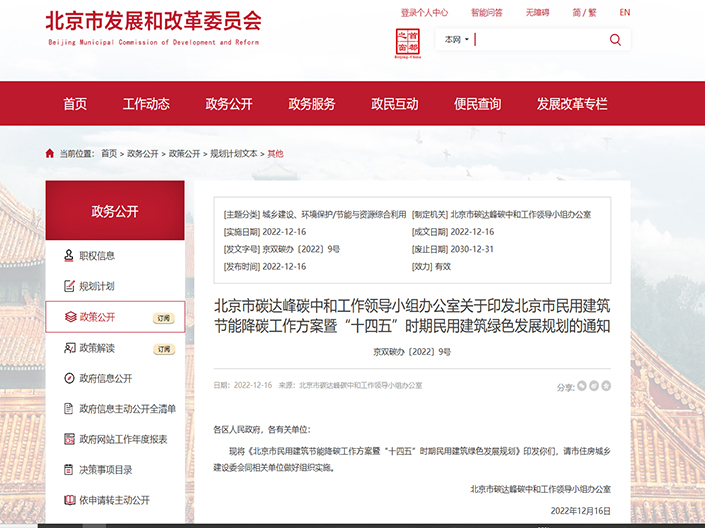Screen dimensions: 705x528
Task: Subscribe with 订阅 badge next to 政策解读
Action: [x=164, y=349]
